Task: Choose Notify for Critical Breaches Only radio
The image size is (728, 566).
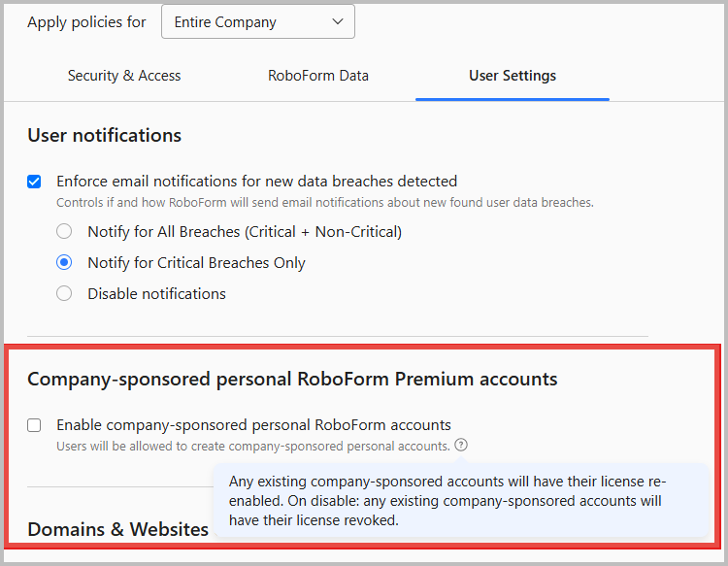Action: coord(64,263)
